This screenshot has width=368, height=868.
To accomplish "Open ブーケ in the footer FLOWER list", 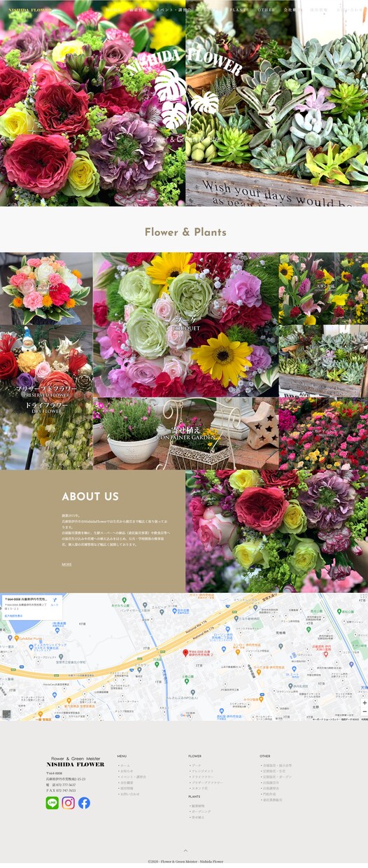I will coord(195,765).
